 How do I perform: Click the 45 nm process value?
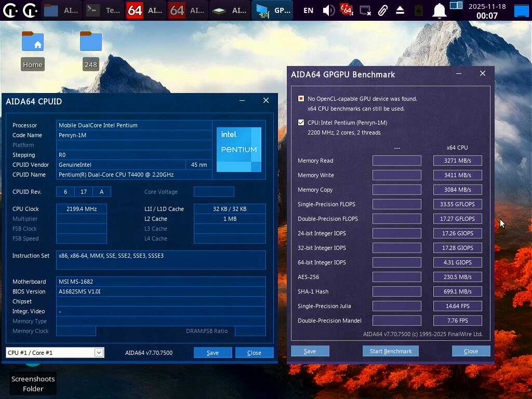[199, 165]
